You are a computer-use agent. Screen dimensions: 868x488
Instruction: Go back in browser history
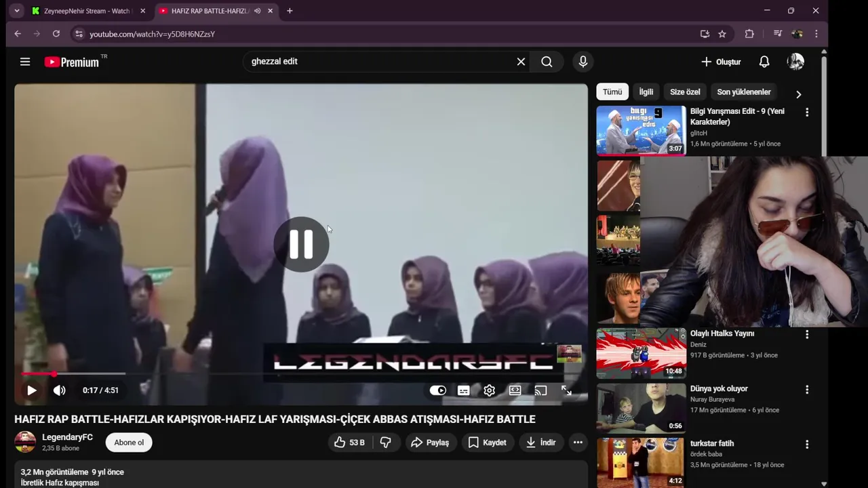point(18,34)
